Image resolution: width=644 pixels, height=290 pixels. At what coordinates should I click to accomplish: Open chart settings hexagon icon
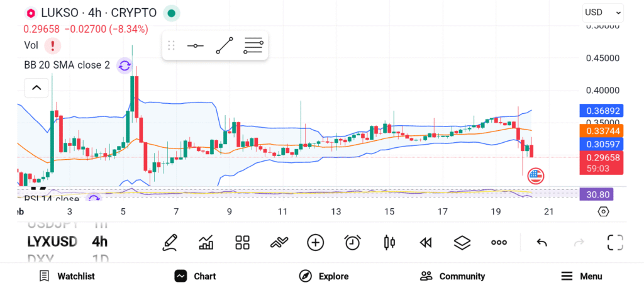[x=603, y=211]
